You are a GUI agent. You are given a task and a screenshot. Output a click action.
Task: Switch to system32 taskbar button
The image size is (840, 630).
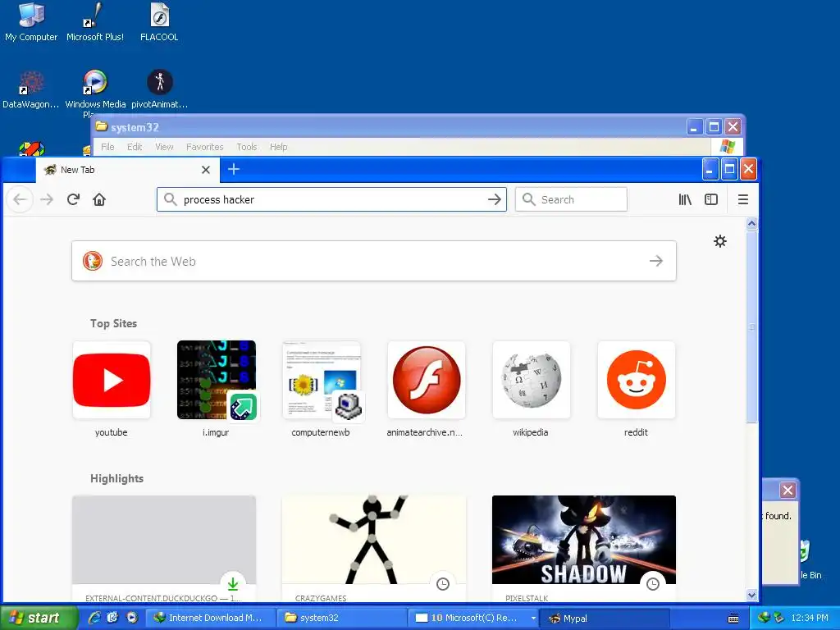(342, 618)
